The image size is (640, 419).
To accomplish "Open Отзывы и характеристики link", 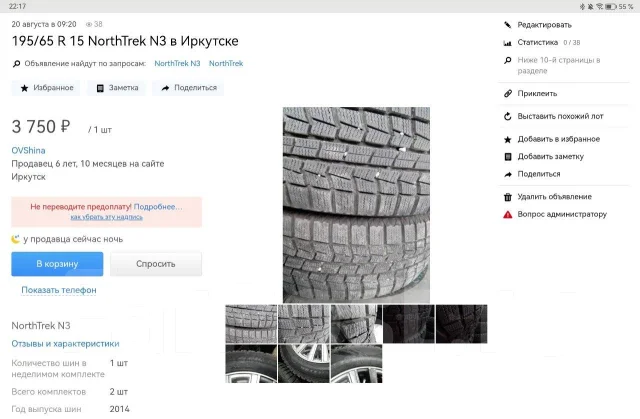I will click(65, 344).
